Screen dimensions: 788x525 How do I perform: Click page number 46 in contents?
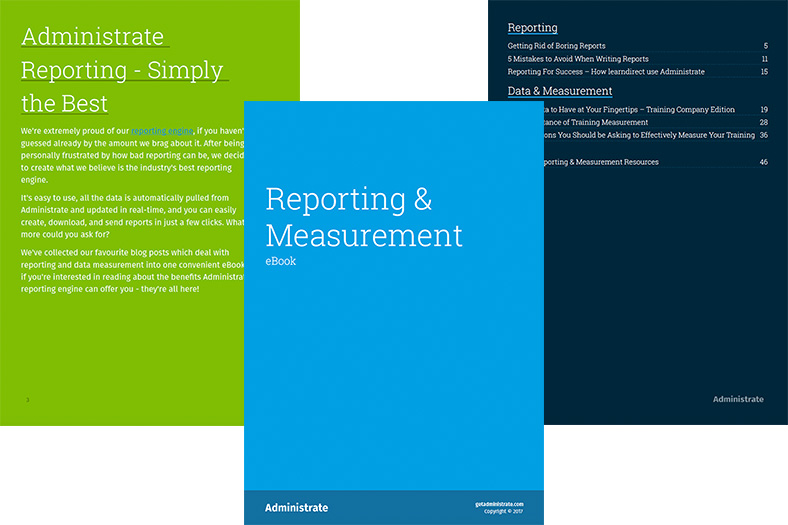pos(763,162)
